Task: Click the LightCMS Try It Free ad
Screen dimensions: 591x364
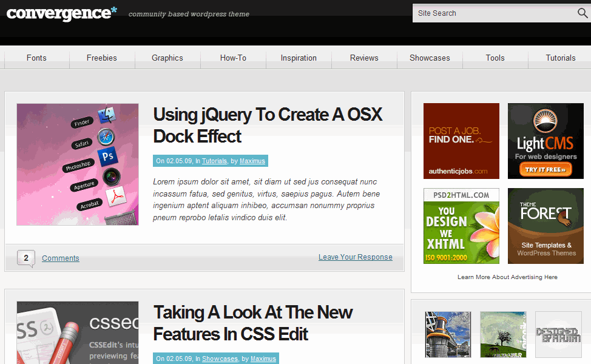Action: [545, 141]
